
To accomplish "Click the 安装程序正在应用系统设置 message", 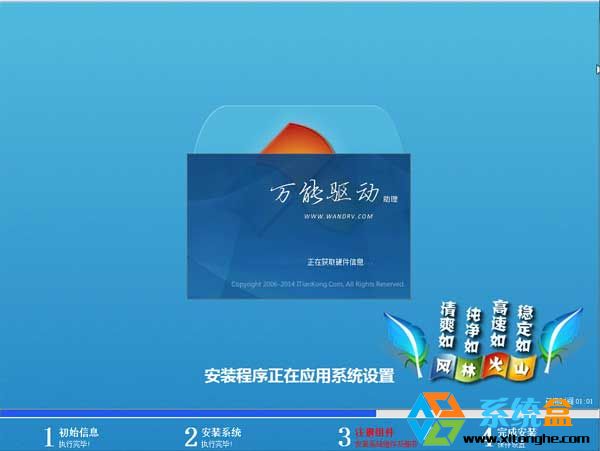I will pos(299,376).
